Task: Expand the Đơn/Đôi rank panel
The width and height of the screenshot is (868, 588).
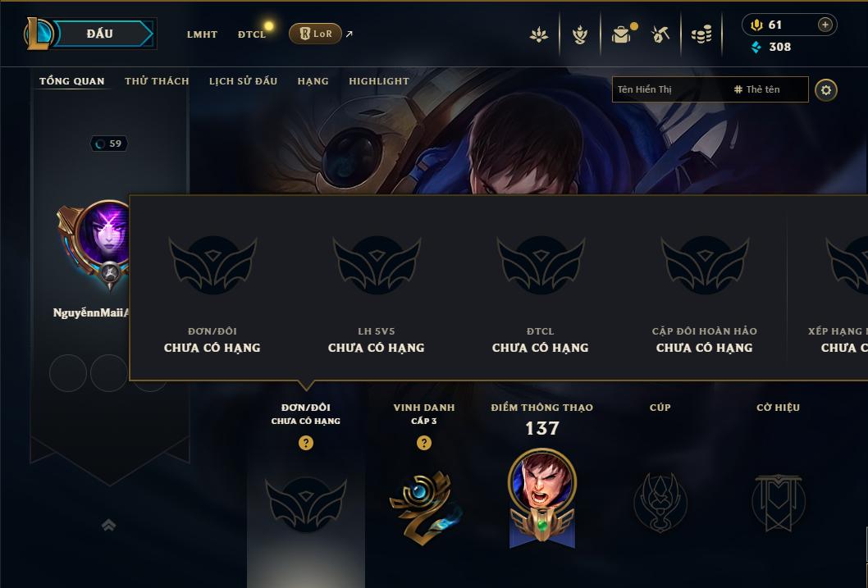Action: click(x=305, y=504)
